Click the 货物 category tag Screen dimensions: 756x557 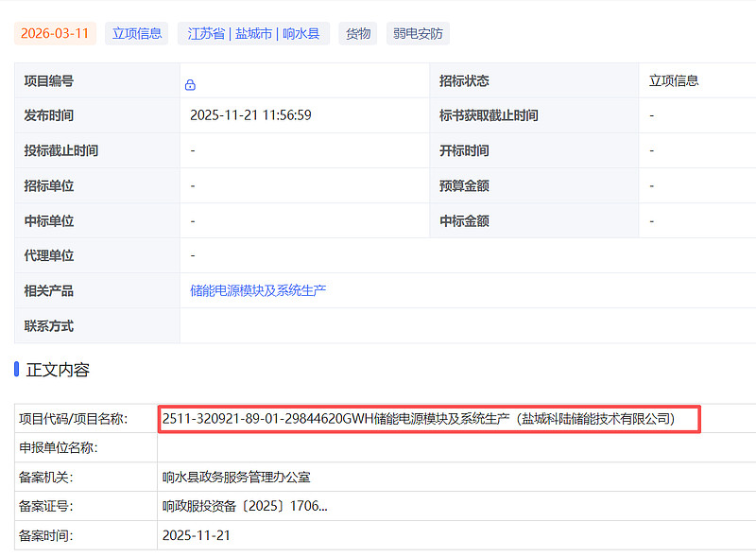pos(358,33)
